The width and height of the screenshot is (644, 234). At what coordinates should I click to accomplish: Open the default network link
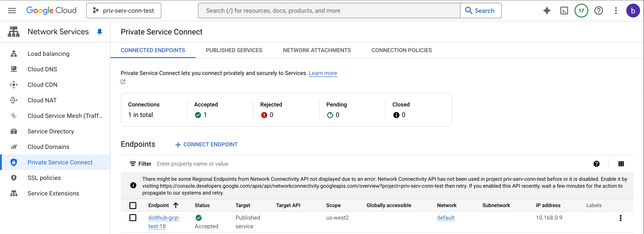click(446, 218)
